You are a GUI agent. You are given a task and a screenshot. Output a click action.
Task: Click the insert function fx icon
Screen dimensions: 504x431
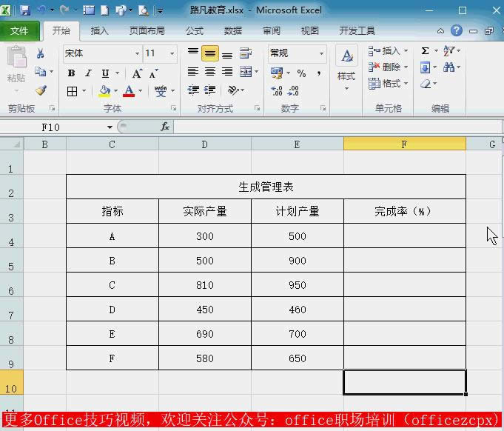[x=165, y=127]
